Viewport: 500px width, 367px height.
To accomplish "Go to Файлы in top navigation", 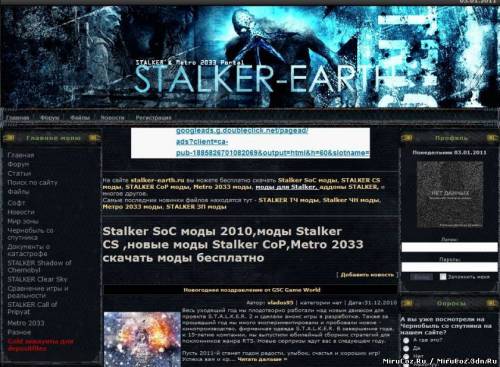I will coord(80,118).
